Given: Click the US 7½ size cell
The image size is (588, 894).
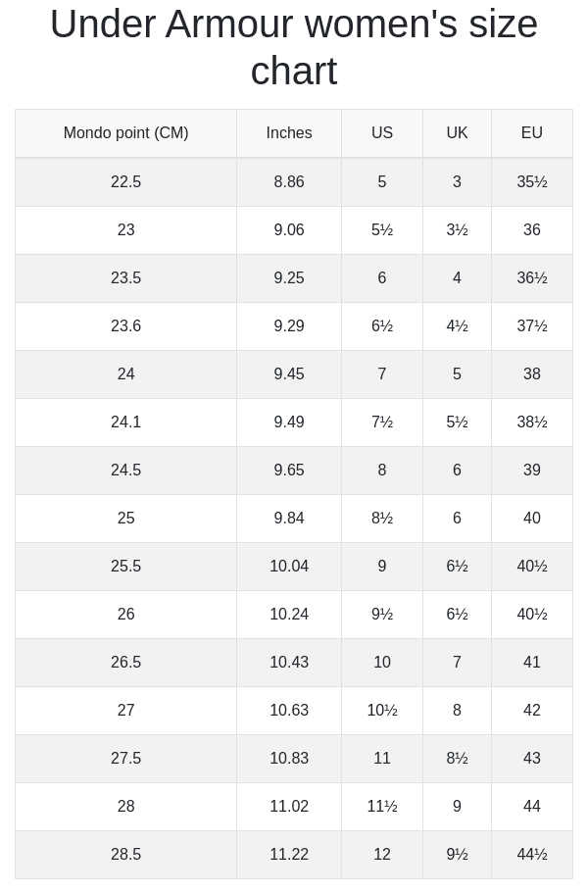Looking at the screenshot, I should tap(382, 422).
